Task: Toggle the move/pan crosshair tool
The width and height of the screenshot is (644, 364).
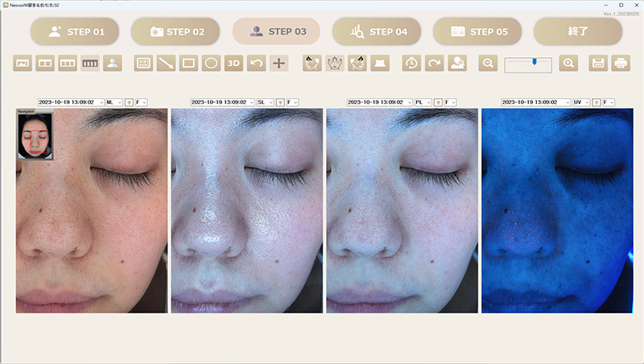Action: [279, 63]
